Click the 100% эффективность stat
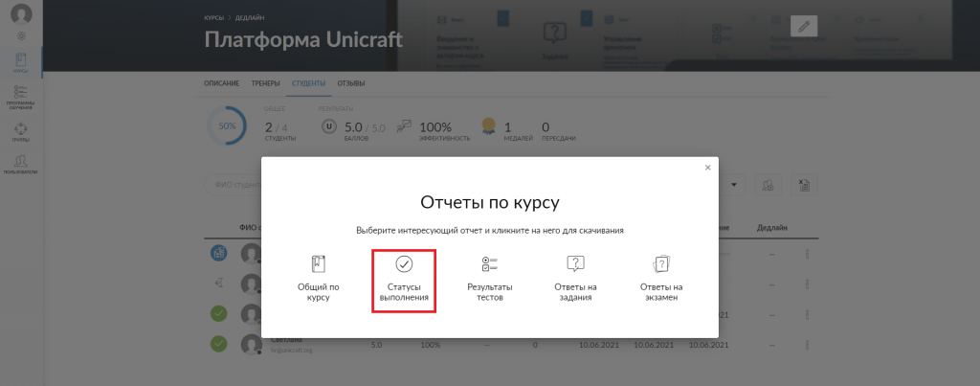The height and width of the screenshot is (386, 980). 444,130
